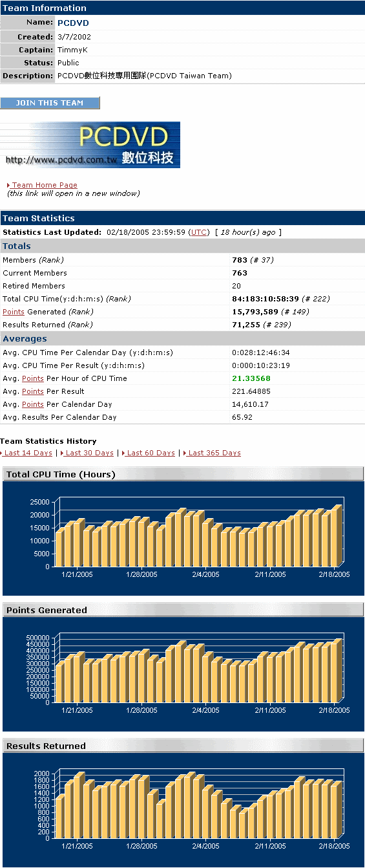Show Last 14 Days history
365x868 pixels.
[x=28, y=453]
